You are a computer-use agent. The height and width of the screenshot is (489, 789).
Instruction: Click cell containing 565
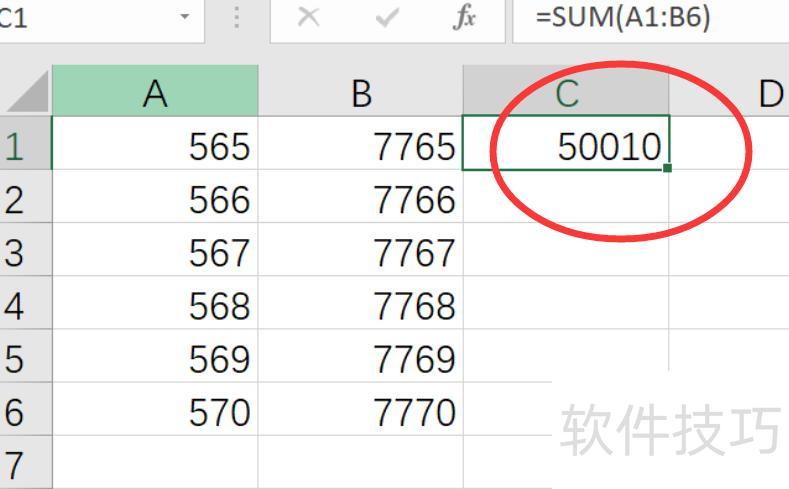pyautogui.click(x=155, y=143)
